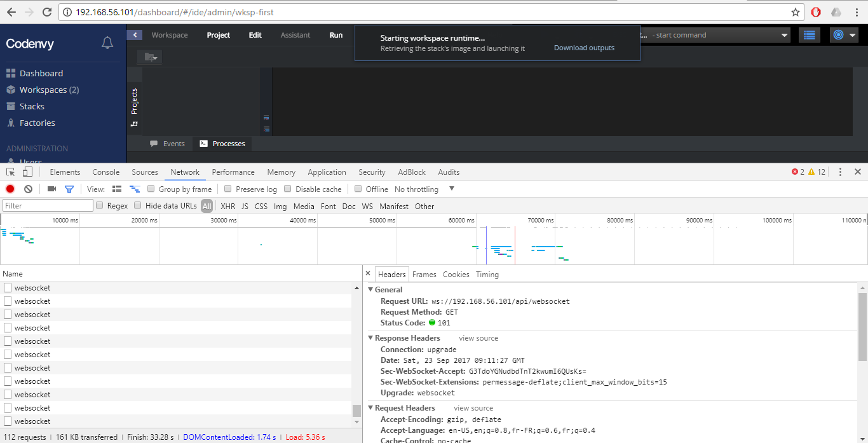
Task: Open the Project menu in Codenvy
Action: (x=218, y=35)
